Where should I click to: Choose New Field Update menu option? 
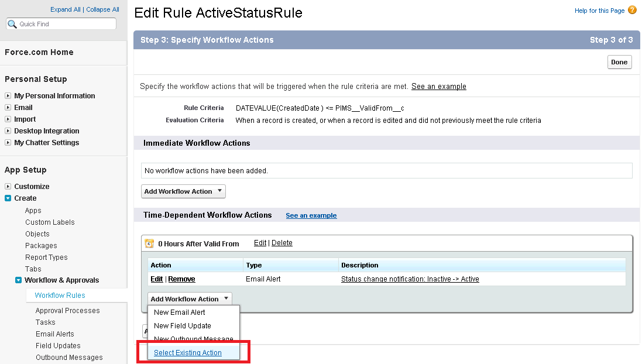click(182, 326)
